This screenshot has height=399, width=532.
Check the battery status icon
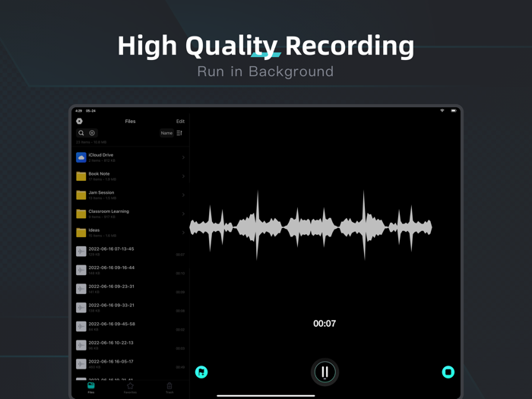(x=454, y=111)
